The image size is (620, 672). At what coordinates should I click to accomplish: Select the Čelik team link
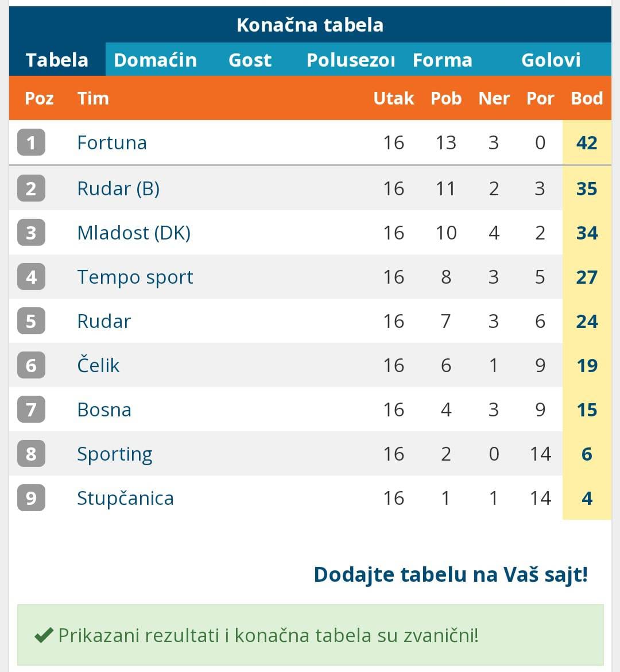click(98, 365)
